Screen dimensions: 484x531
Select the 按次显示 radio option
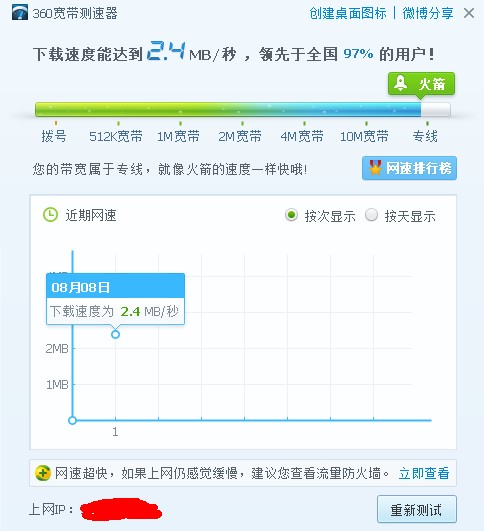[x=291, y=215]
